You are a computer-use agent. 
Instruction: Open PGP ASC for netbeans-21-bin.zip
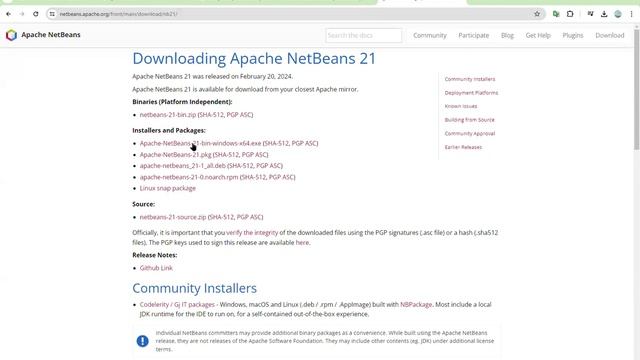(239, 115)
